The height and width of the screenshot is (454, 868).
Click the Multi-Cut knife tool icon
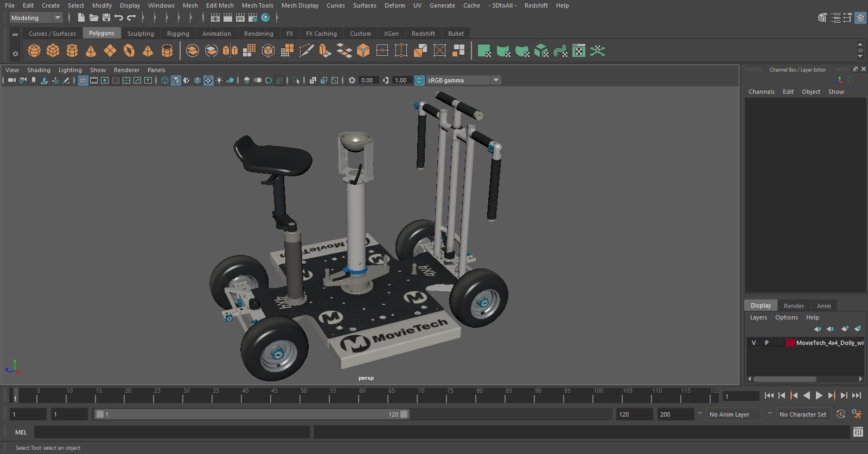coord(306,51)
